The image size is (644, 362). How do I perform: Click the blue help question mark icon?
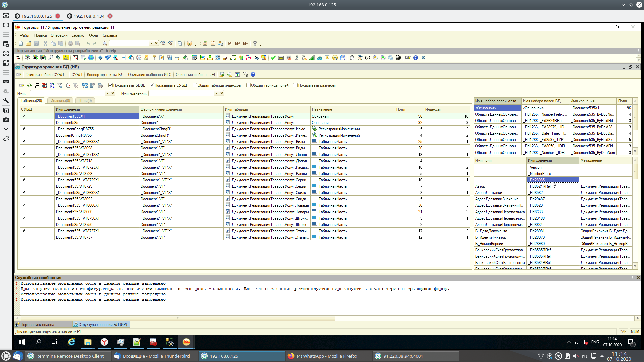coord(416,58)
